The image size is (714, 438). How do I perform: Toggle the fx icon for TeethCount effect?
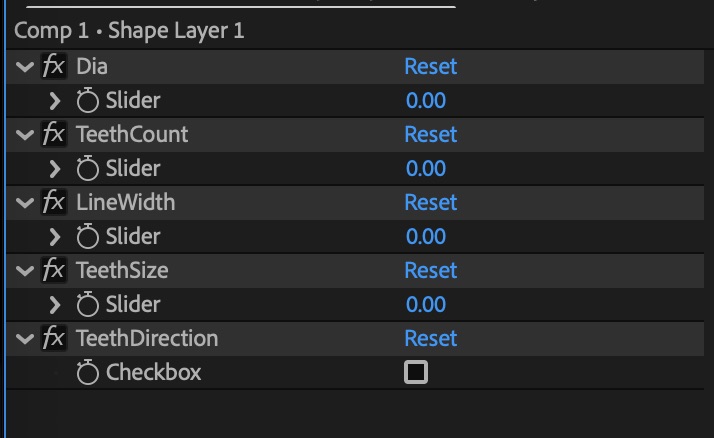53,135
